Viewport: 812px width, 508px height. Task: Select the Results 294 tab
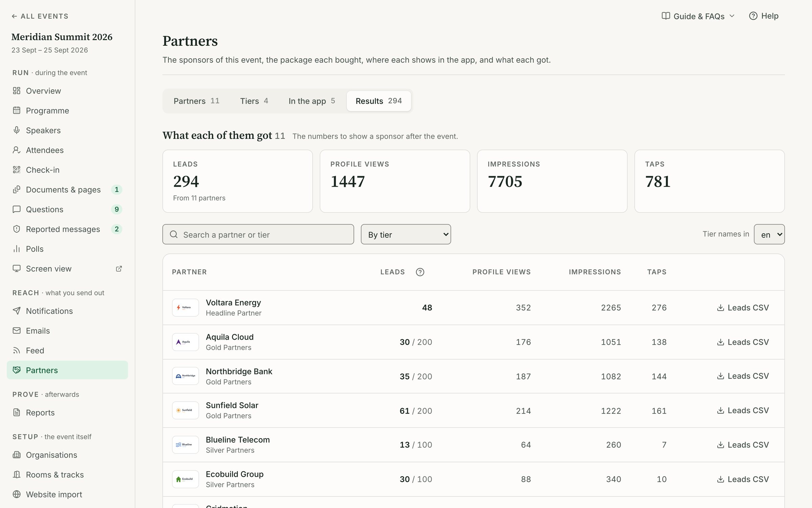pos(379,101)
